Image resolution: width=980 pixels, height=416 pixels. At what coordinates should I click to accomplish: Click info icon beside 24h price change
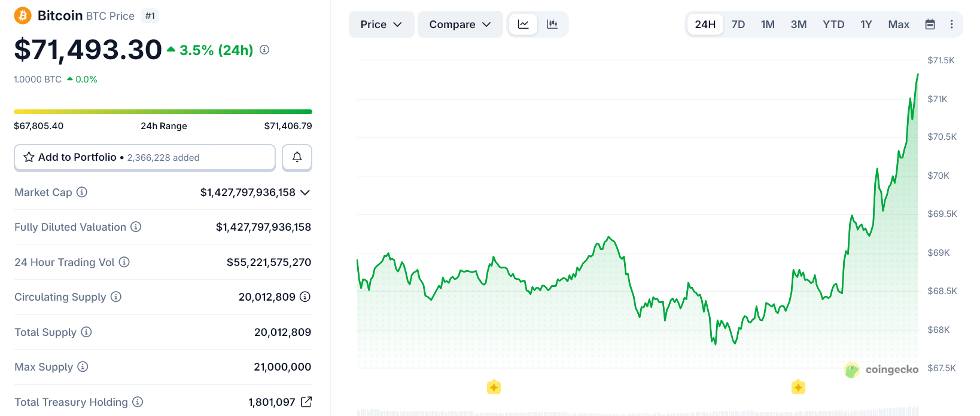[x=264, y=50]
